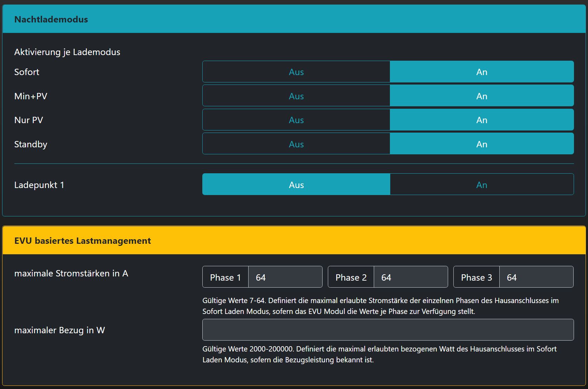Set Sofort night charging to An

481,72
